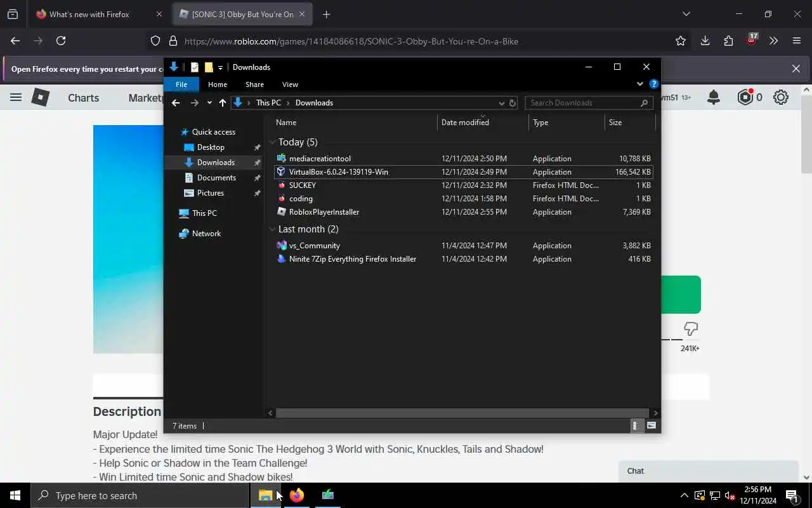Screen dimensions: 812x508
Task: Click horizontal scrollbar in file list
Action: (463, 413)
